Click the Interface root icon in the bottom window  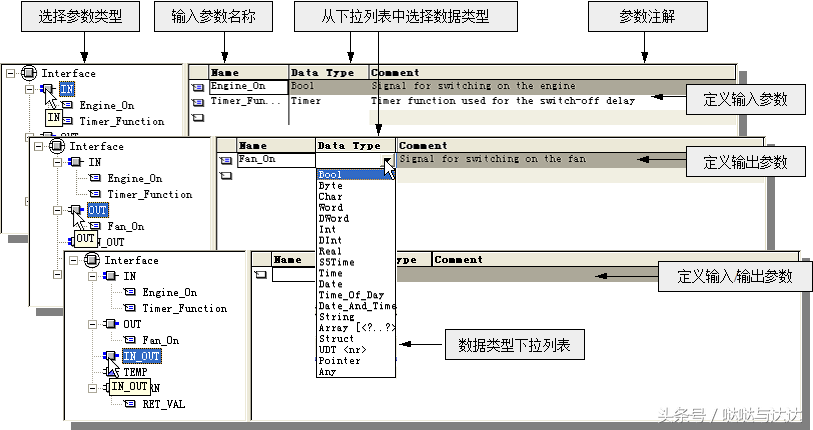pyautogui.click(x=92, y=260)
